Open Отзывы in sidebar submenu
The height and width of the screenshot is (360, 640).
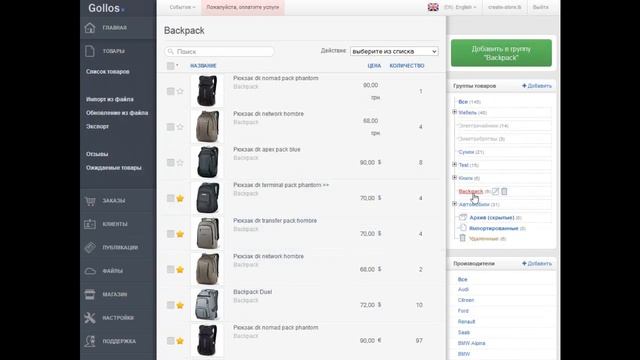pyautogui.click(x=97, y=154)
